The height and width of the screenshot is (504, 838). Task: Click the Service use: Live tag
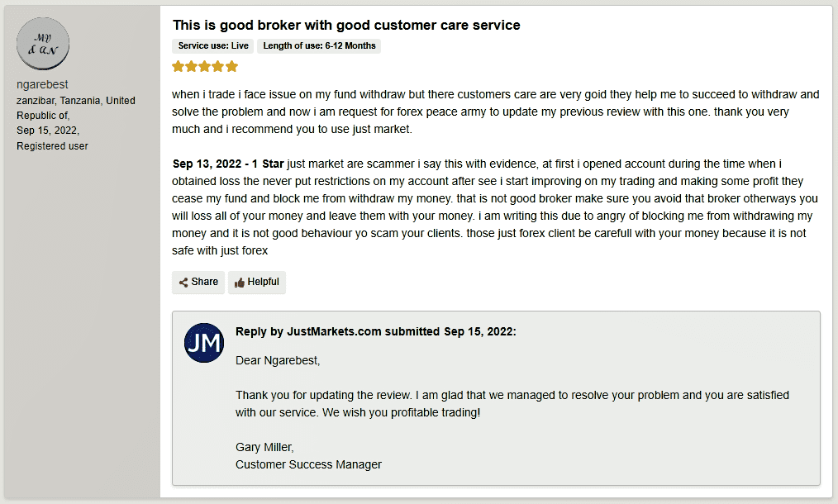click(x=213, y=46)
